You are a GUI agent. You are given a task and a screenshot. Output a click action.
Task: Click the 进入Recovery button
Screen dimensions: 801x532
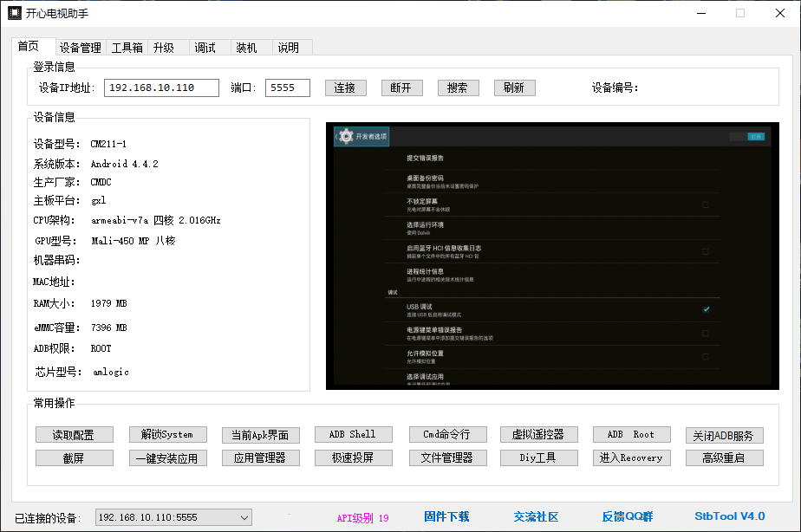(x=630, y=457)
